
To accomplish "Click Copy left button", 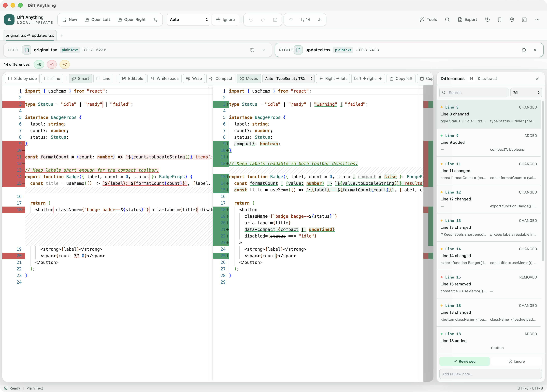I will 401,79.
